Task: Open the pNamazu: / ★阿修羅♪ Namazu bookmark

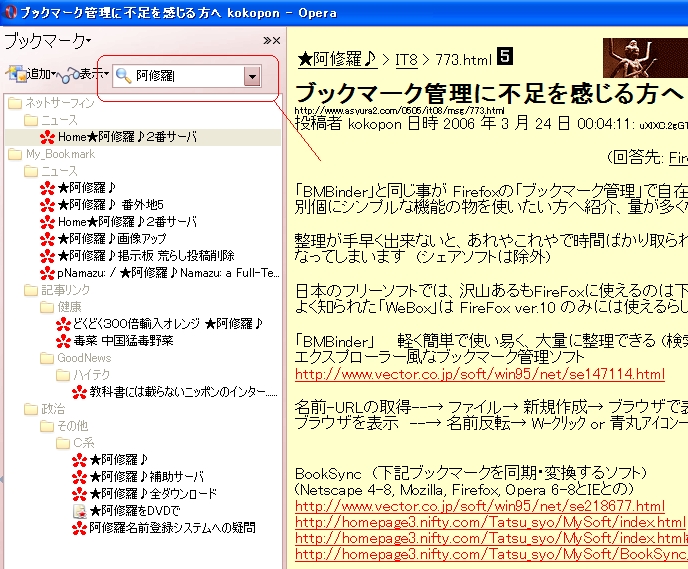Action: (168, 273)
